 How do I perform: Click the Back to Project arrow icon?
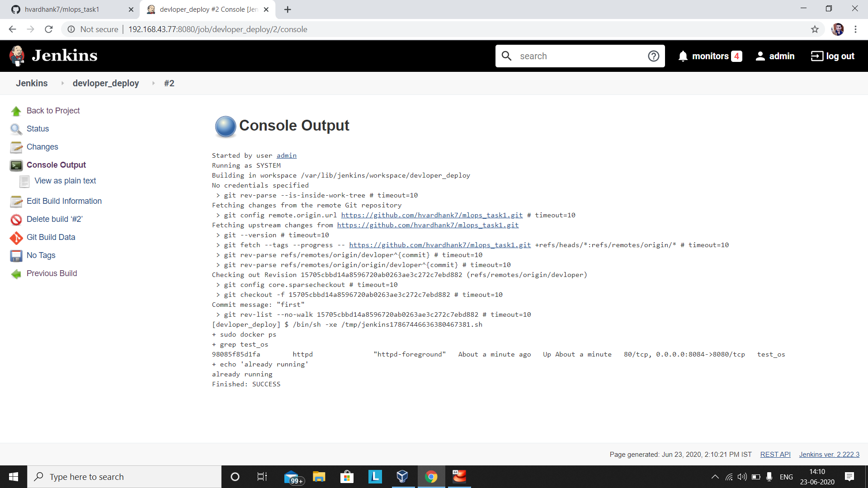pos(16,111)
